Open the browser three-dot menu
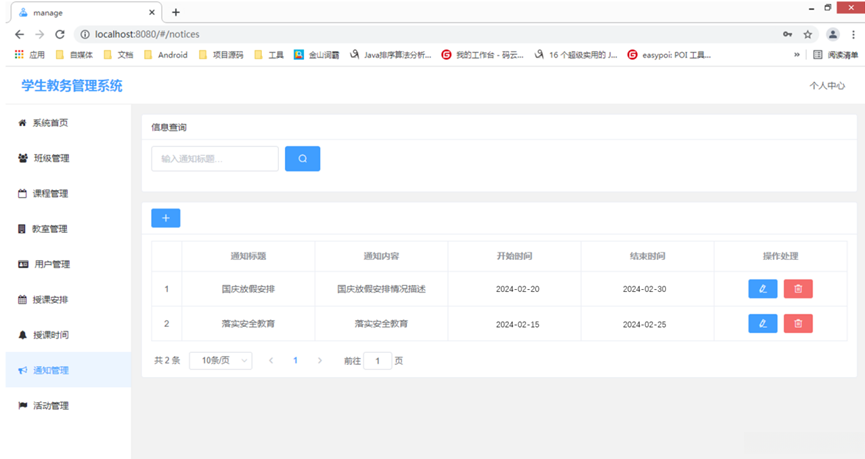 (x=853, y=34)
